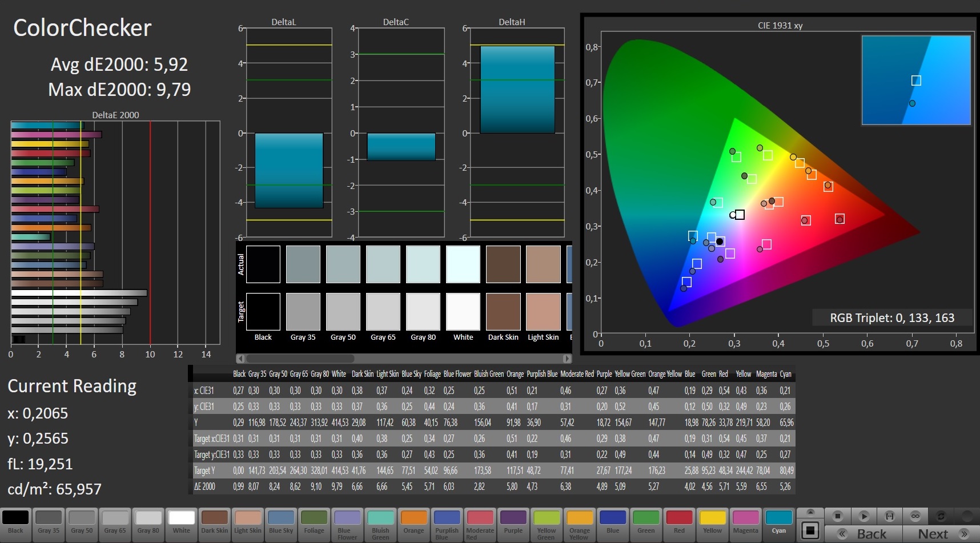
Task: Go Back to the previous page
Action: (863, 534)
